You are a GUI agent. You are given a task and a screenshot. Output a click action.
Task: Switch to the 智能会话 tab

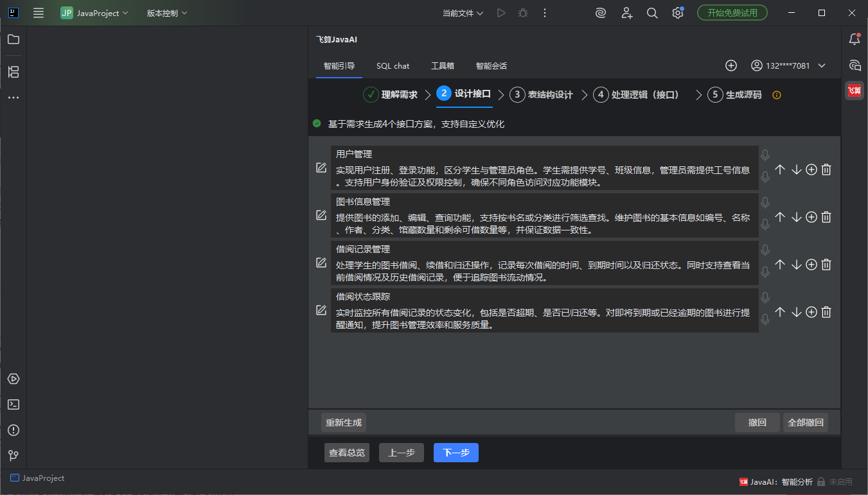491,65
